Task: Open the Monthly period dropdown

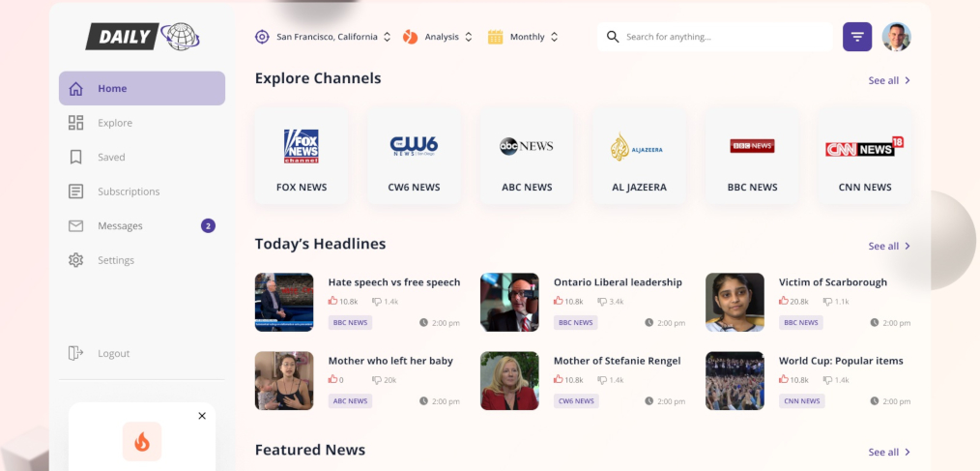Action: 523,37
